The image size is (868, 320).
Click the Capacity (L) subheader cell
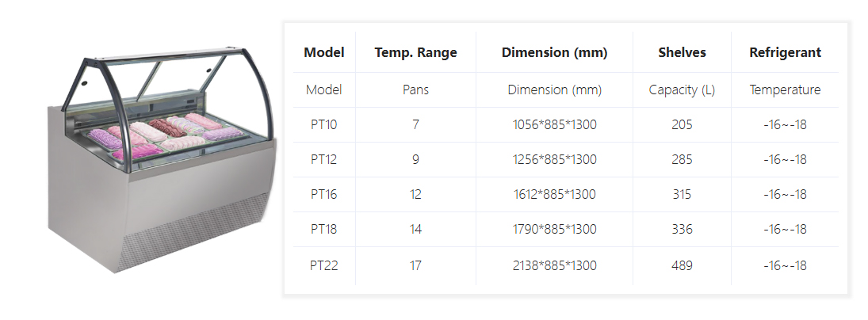click(x=682, y=90)
